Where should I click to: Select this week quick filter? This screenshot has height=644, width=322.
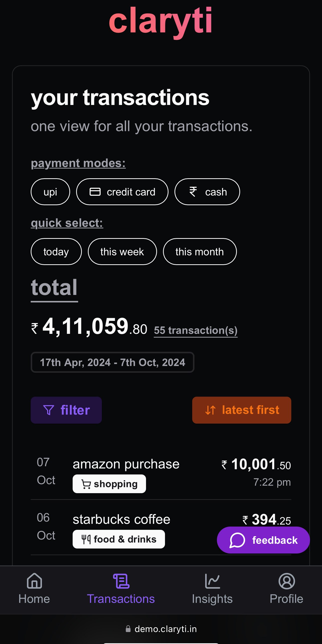coord(122,252)
